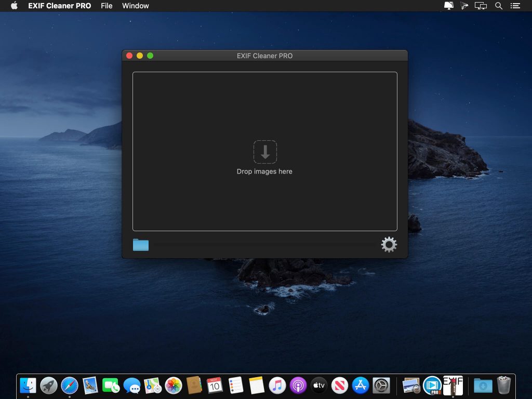The height and width of the screenshot is (399, 532).
Task: Open Spotlight search in the menu bar
Action: 498,6
